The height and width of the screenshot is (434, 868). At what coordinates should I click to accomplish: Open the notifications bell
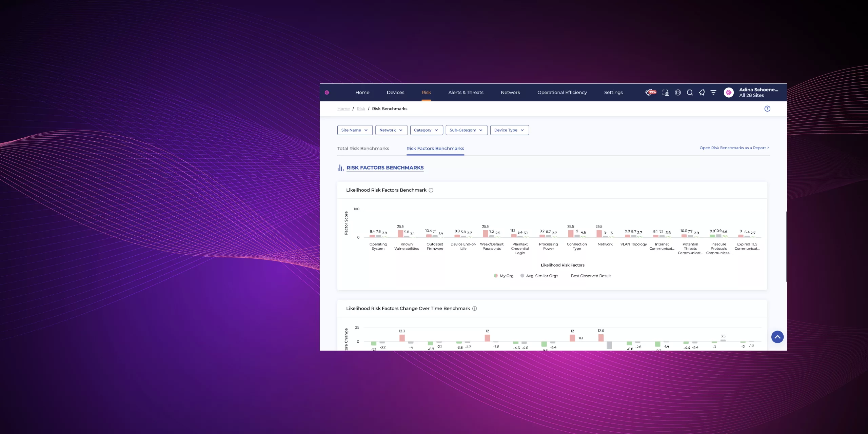(702, 93)
